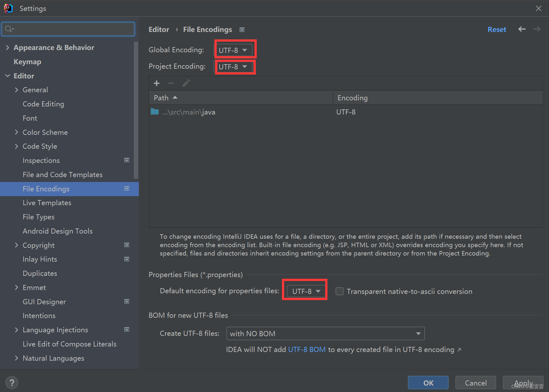Click the Path column header to sort
Viewport: 549px width, 392px height.
[161, 97]
